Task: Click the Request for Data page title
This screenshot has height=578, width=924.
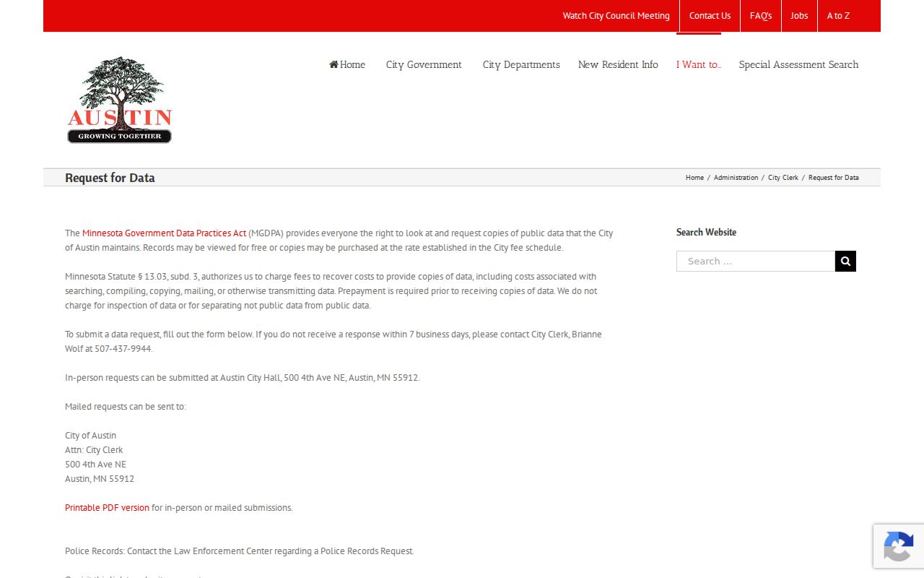Action: point(110,178)
